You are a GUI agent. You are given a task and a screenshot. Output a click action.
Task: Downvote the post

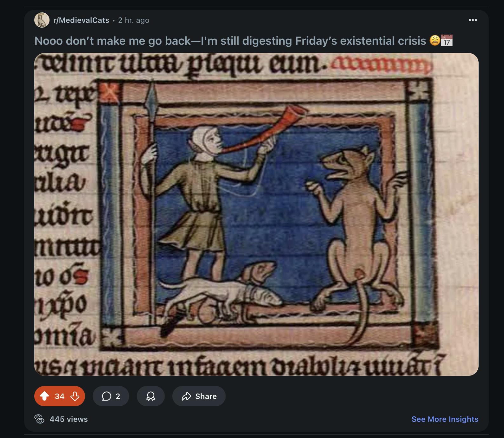click(x=75, y=396)
